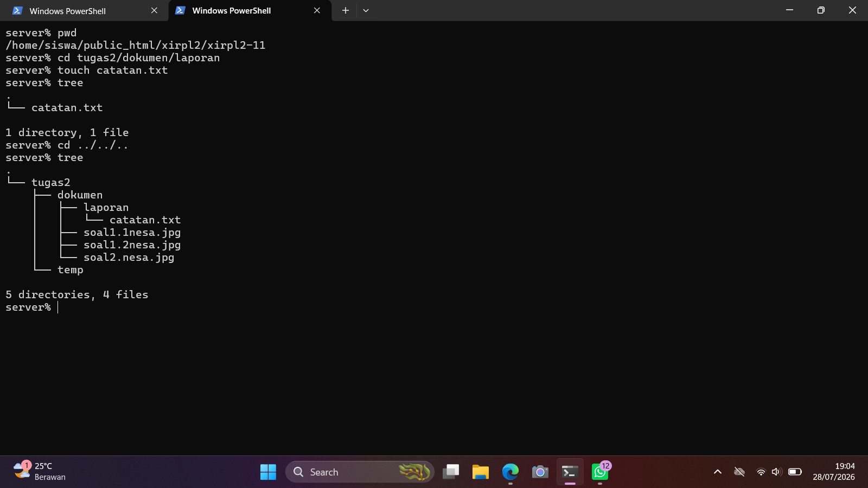Click 'temp' directory in tree output
This screenshot has height=488, width=868.
(x=71, y=270)
